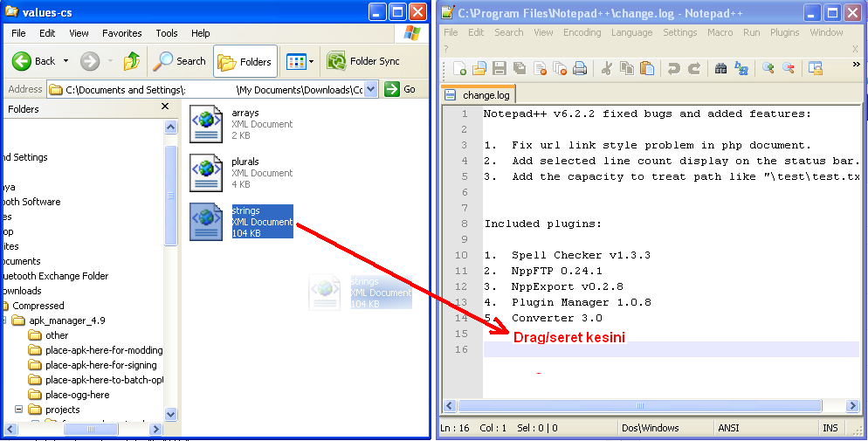Click Notepad++ horizontal scroll right arrow
Screen dimensions: 868x441
coord(853,405)
